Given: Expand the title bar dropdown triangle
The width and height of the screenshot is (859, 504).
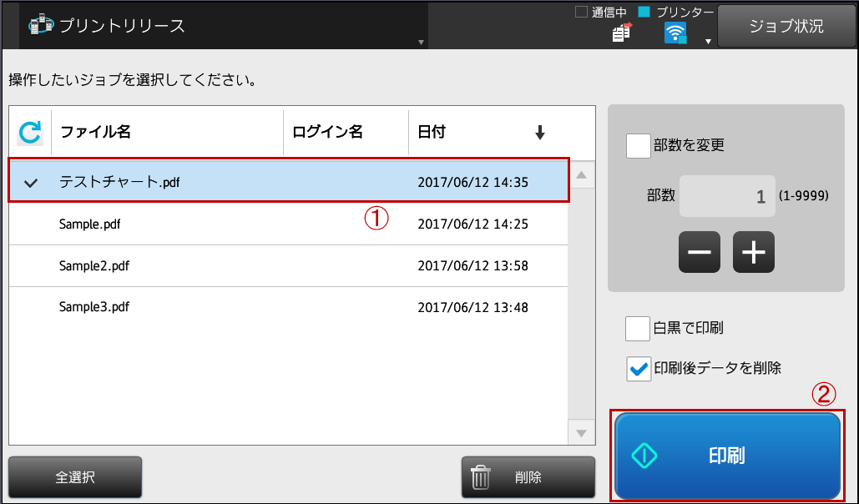Looking at the screenshot, I should pos(421,43).
